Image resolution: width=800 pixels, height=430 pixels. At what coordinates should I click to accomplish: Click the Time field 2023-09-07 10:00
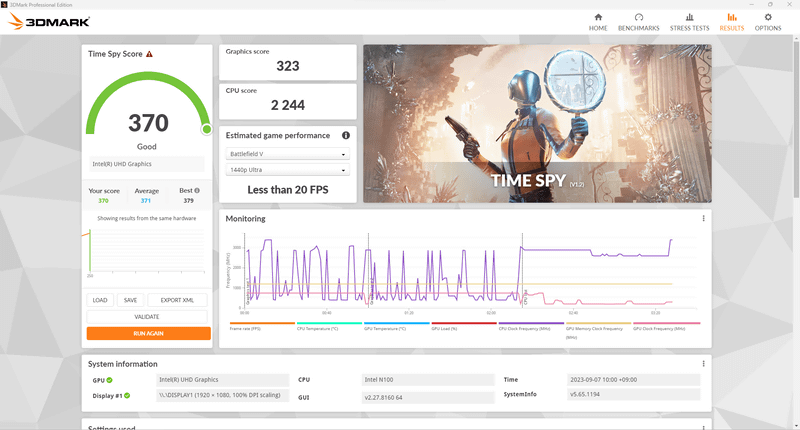coord(634,380)
